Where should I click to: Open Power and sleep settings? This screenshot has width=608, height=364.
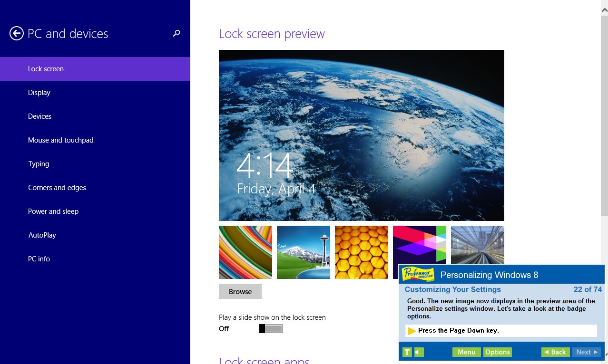coord(53,211)
